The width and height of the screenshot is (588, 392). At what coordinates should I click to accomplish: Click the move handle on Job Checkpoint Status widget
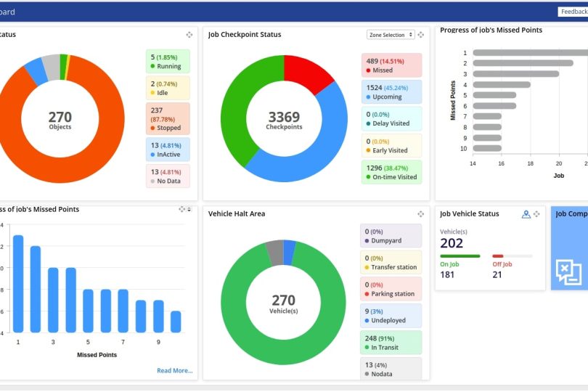(x=421, y=35)
